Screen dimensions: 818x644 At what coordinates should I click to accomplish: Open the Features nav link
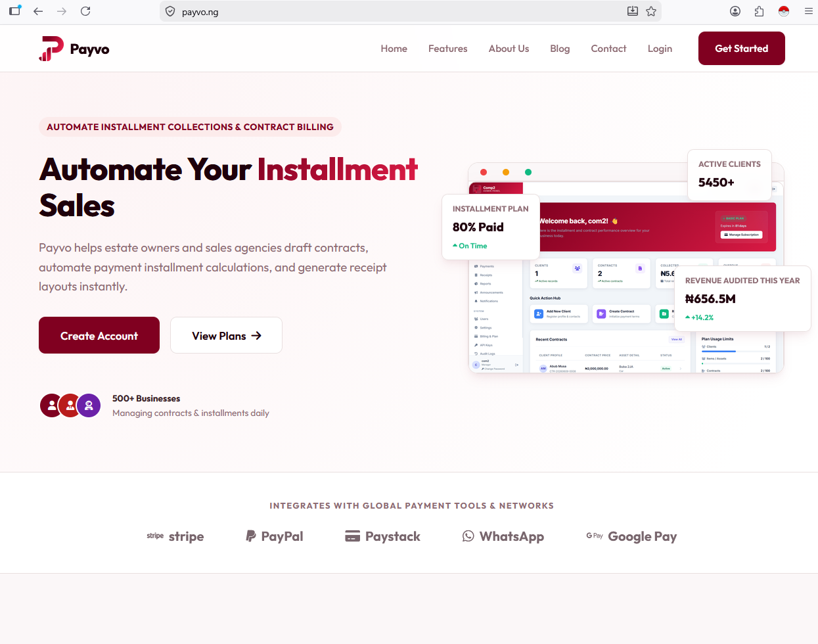click(448, 49)
